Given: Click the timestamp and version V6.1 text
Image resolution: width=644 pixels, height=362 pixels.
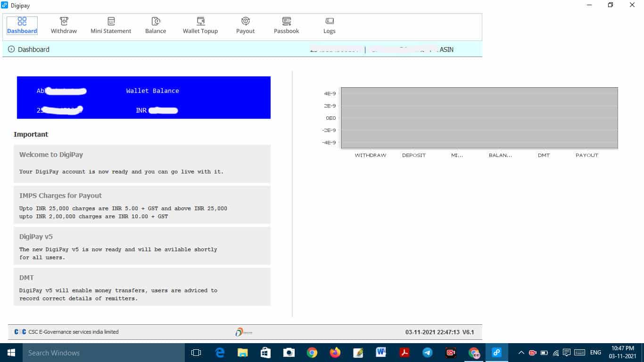Looking at the screenshot, I should tap(440, 332).
